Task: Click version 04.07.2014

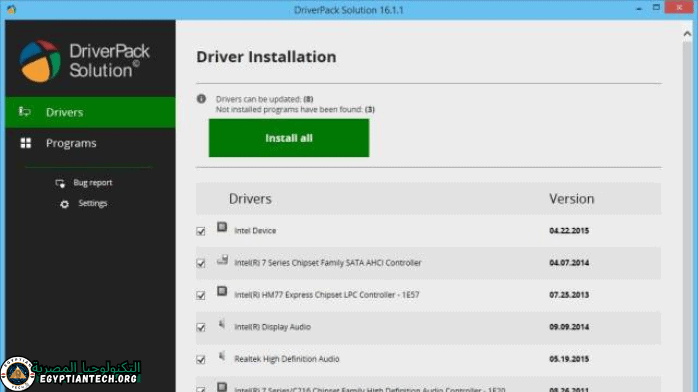Action: pos(569,263)
